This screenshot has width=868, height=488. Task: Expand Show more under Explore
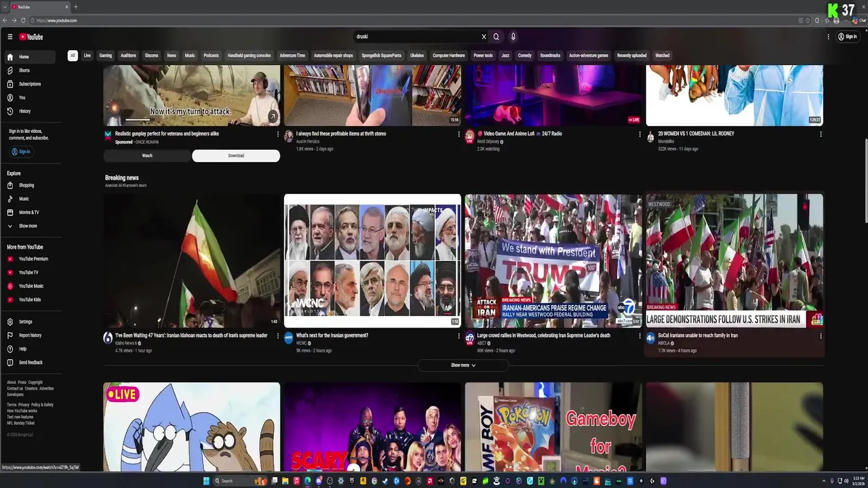click(x=31, y=226)
